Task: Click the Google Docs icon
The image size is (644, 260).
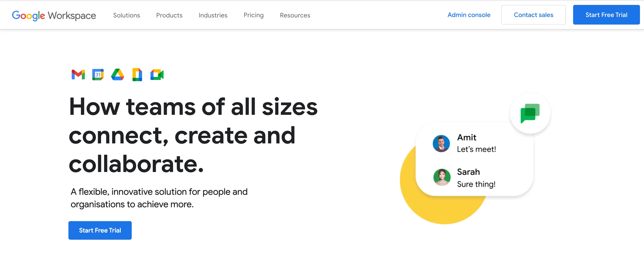Action: [x=138, y=74]
